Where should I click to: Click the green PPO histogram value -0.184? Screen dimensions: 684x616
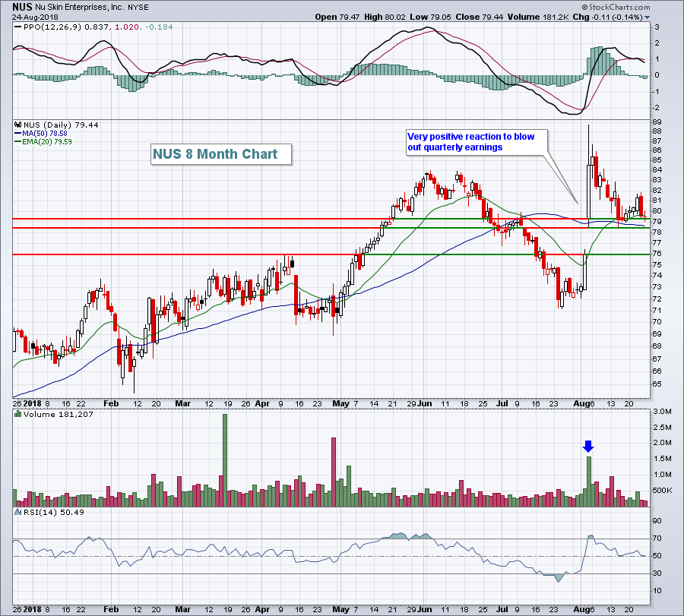tap(159, 27)
